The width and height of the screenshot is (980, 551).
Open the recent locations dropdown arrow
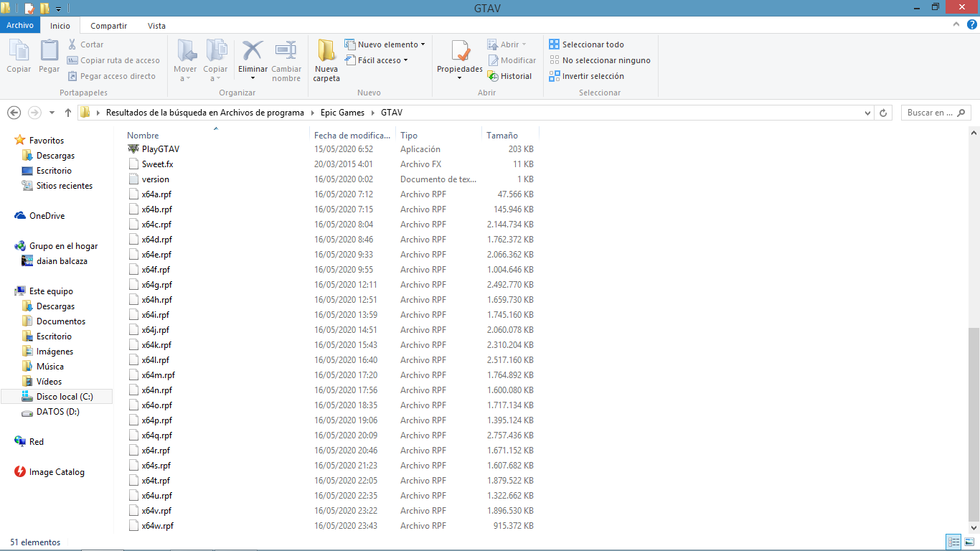pos(52,113)
